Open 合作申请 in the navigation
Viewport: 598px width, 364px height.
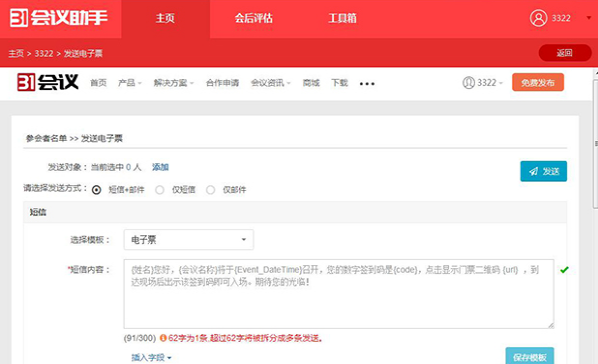[222, 83]
